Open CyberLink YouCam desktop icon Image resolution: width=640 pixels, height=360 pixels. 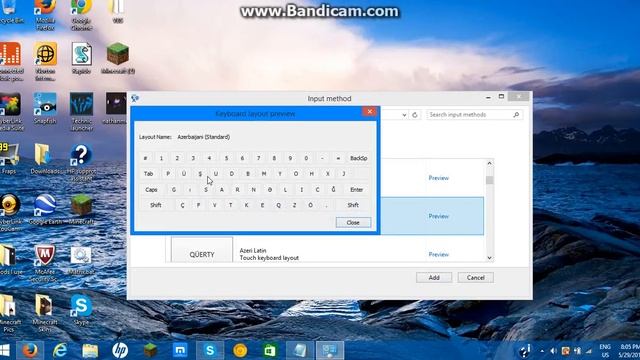coord(10,212)
